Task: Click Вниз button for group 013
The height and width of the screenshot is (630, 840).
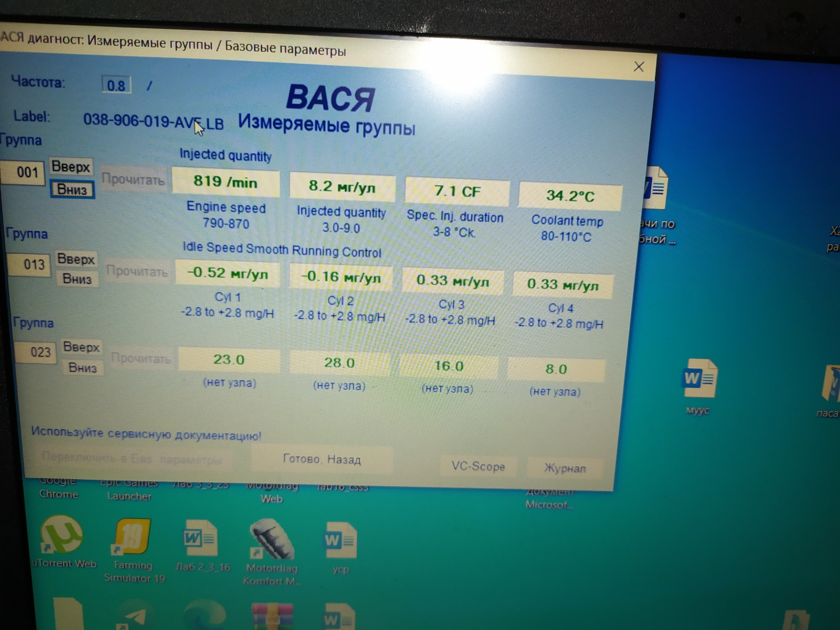Action: pos(77,279)
